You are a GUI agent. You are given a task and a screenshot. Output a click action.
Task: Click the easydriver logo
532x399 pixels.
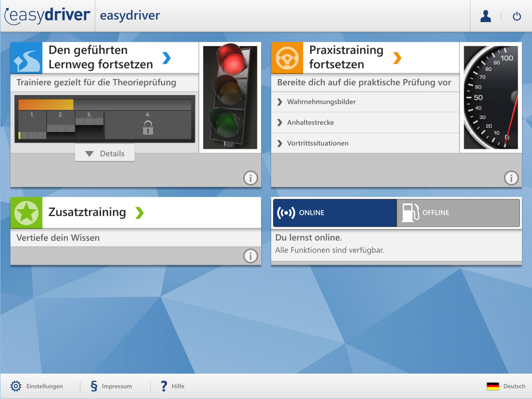pyautogui.click(x=47, y=15)
